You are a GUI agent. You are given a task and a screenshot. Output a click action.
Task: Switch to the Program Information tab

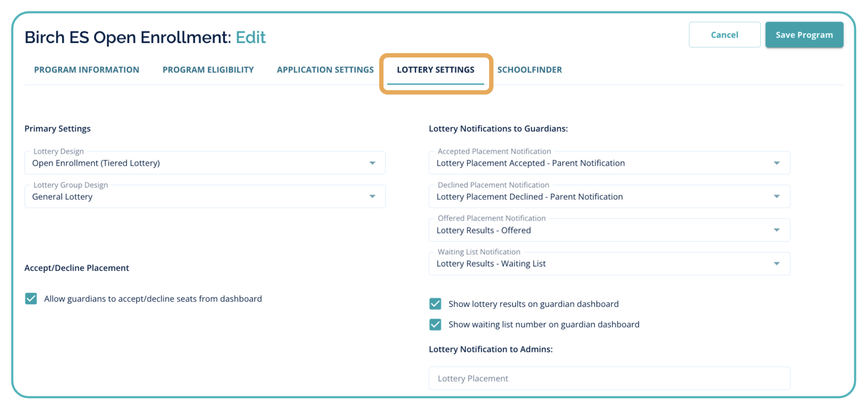[x=87, y=70]
